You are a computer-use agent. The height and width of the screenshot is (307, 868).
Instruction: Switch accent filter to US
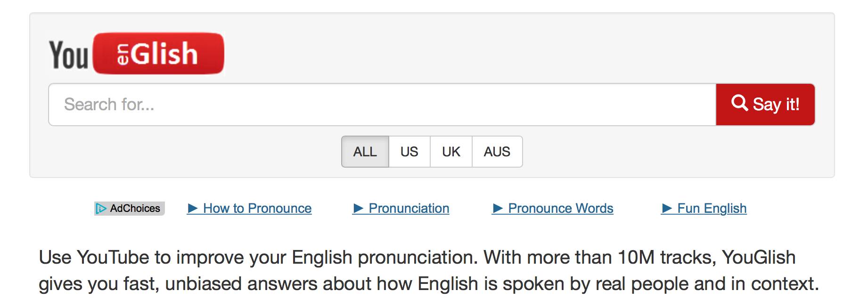point(409,152)
